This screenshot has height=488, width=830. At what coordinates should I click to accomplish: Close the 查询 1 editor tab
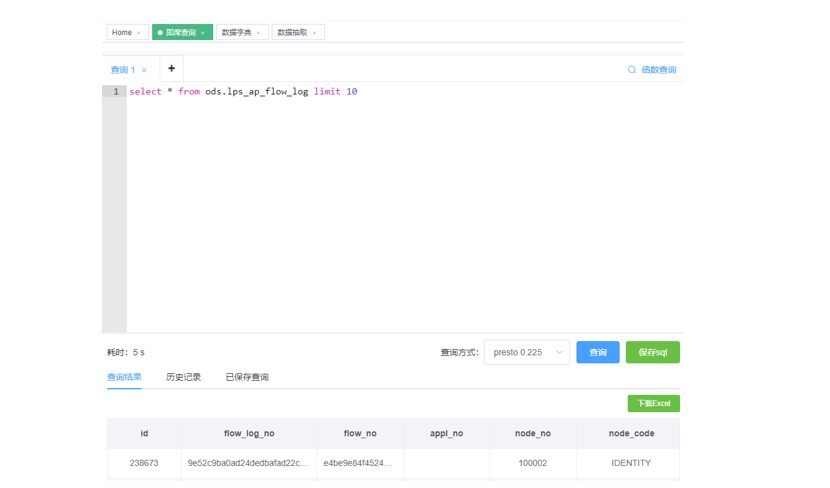tap(144, 70)
